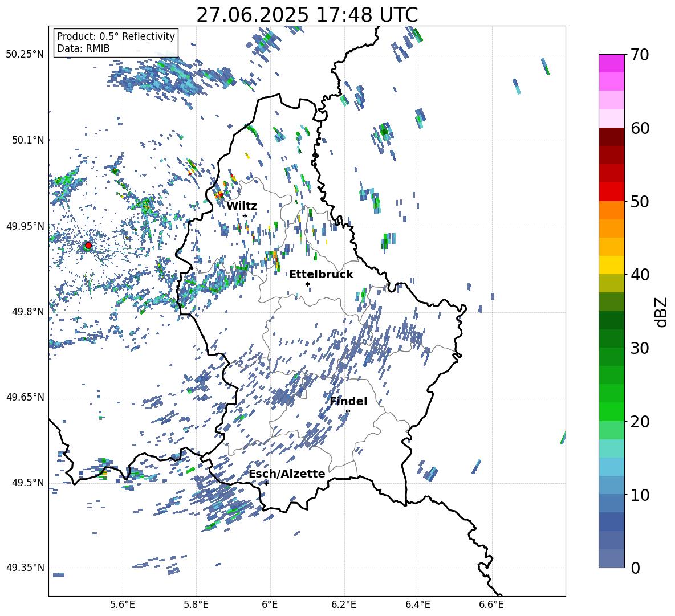Click 'Product: 0.5° Reflectivity' text
Viewport: 675px width, 616px height.
pos(116,36)
